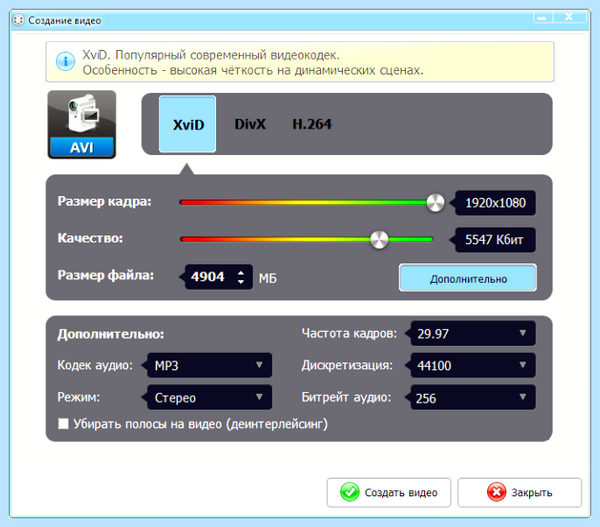The width and height of the screenshot is (600, 527).
Task: Open the Дискретизация dropdown
Action: (x=473, y=365)
